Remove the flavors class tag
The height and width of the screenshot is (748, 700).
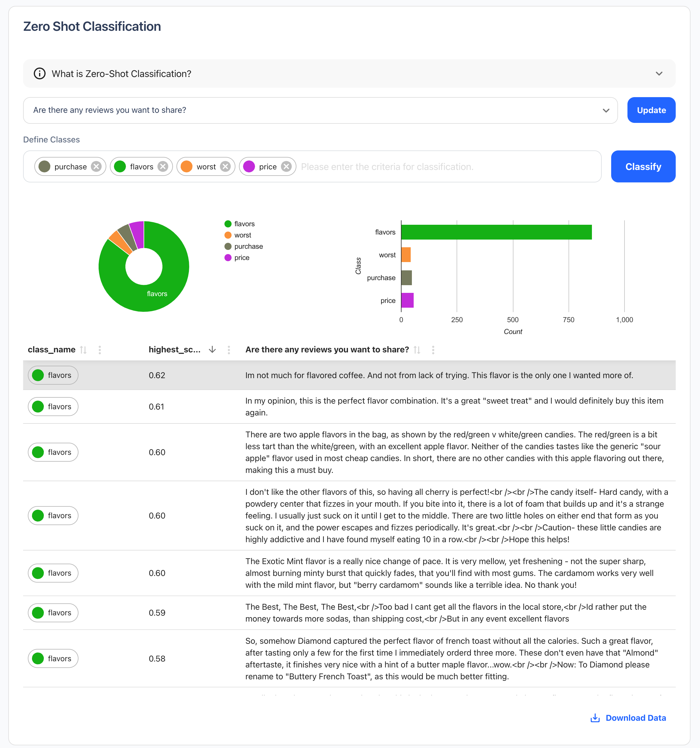[163, 167]
